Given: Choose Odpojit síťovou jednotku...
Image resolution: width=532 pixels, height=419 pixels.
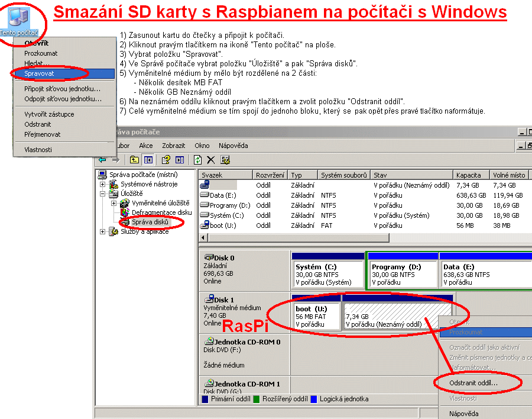Looking at the screenshot, I should coord(64,99).
